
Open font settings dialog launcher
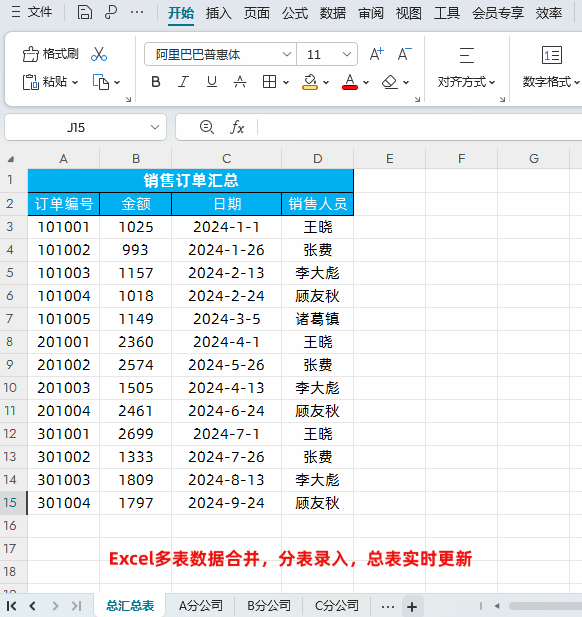(418, 100)
